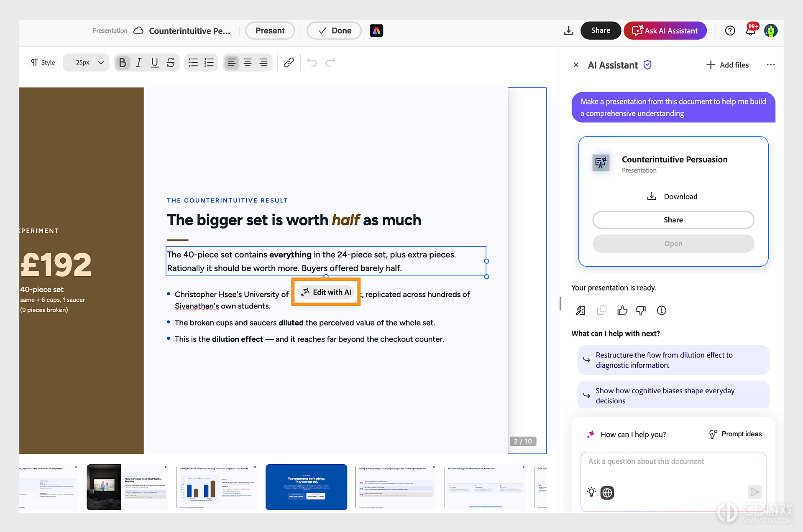Select the blue slide thumbnail
Screen dimensions: 803x532
pyautogui.click(x=306, y=487)
